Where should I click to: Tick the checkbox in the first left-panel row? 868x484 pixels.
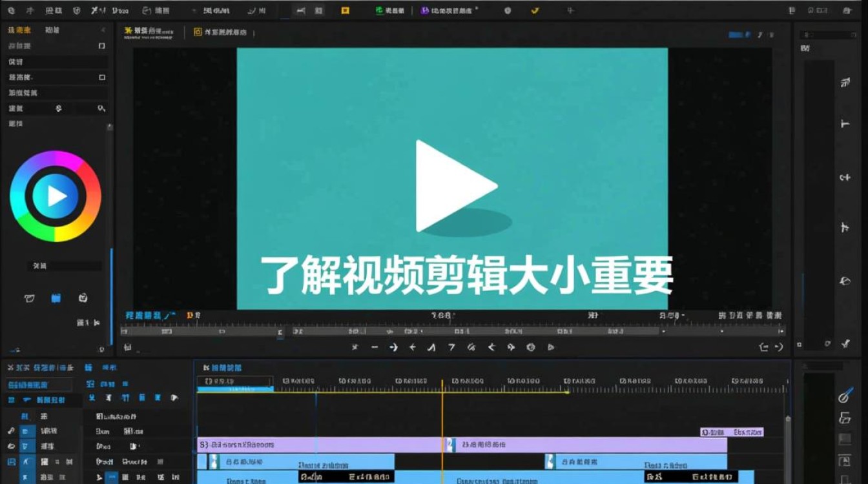point(101,46)
